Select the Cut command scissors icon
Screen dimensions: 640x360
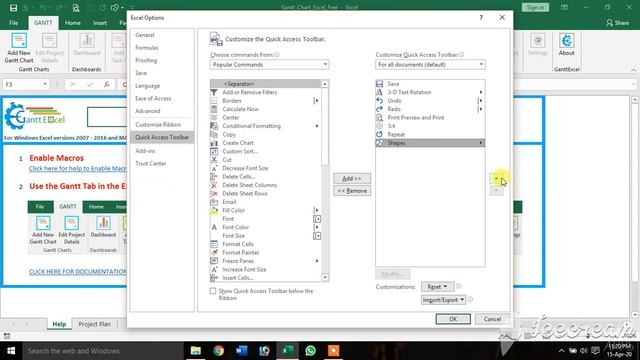[214, 160]
